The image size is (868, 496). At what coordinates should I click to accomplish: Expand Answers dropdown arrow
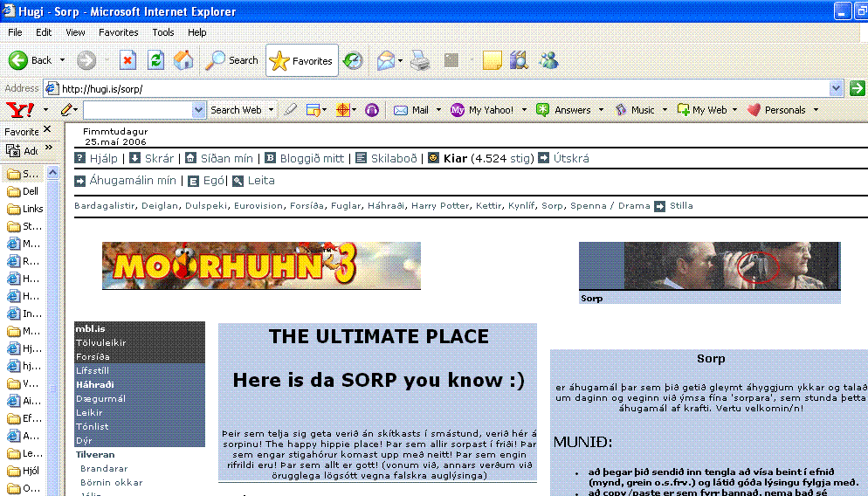[x=601, y=110]
